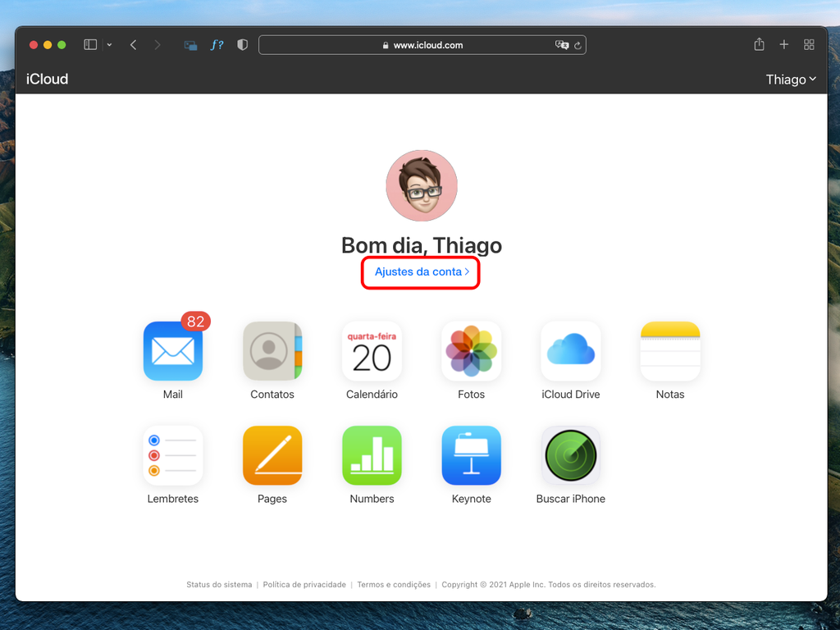This screenshot has height=630, width=840.
Task: Minimize the Safari window yellow button
Action: click(48, 45)
